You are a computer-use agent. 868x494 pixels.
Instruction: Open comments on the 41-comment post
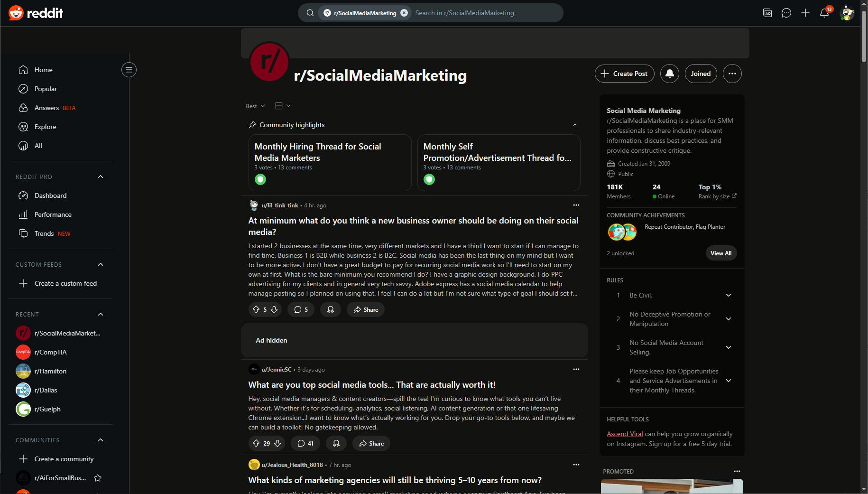(x=305, y=443)
